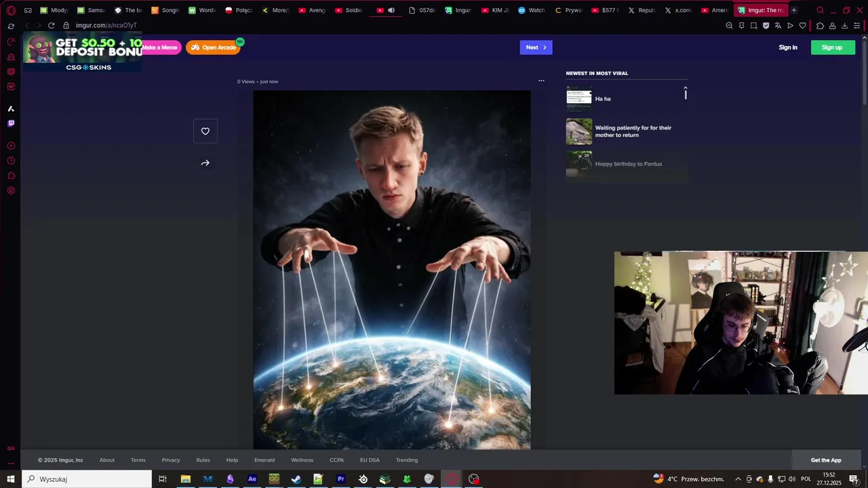The width and height of the screenshot is (868, 488).
Task: Switch to the Wordle tab
Action: coord(201,10)
